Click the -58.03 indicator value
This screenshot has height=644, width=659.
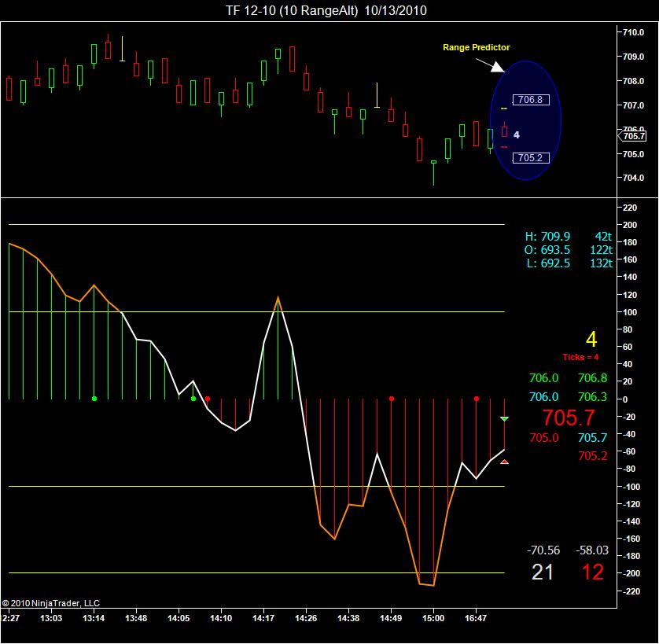591,550
